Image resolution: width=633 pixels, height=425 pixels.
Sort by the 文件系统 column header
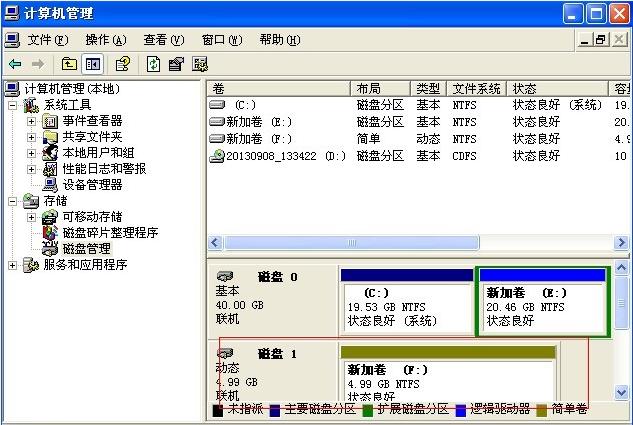point(477,88)
